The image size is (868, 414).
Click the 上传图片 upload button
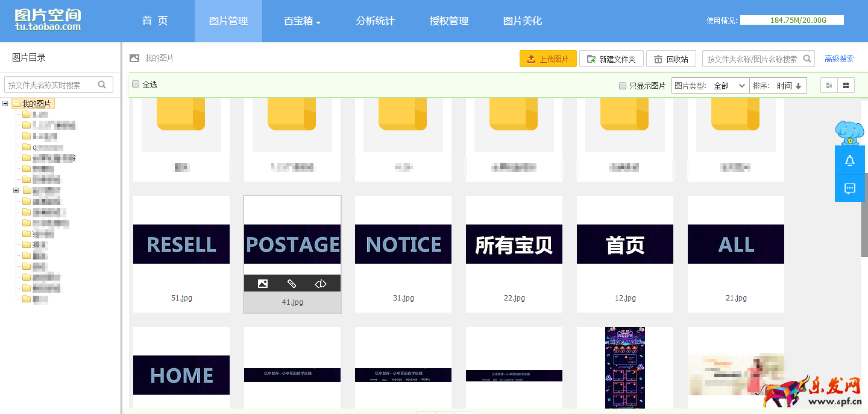click(548, 59)
